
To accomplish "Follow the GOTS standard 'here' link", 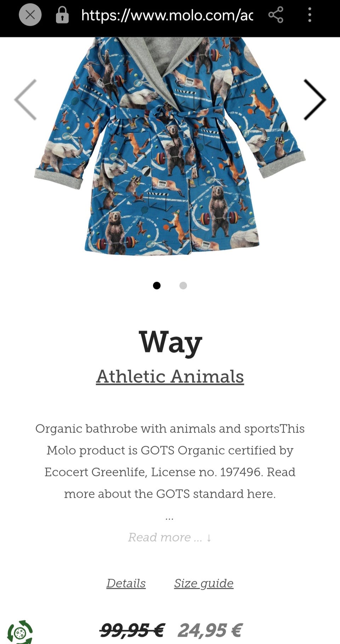I will (x=261, y=493).
